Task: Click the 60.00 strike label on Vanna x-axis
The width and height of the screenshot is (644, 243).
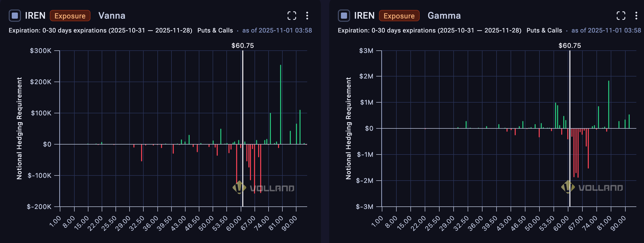Action: [234, 223]
